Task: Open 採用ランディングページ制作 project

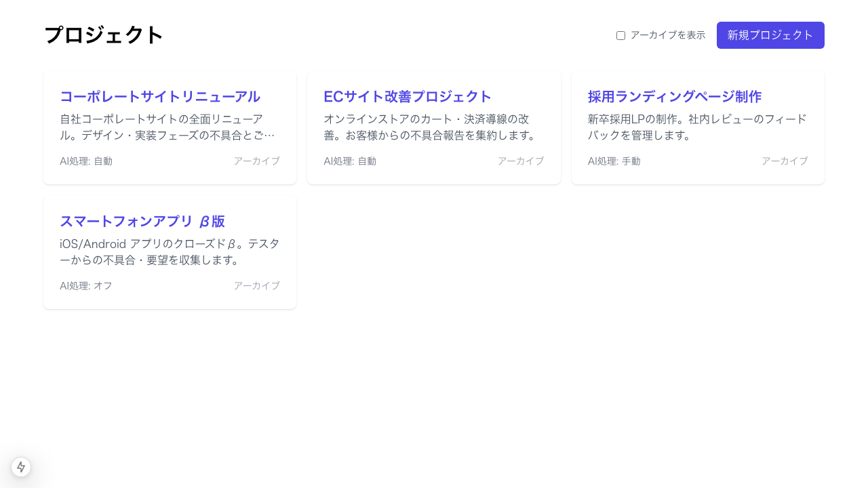Action: tap(675, 96)
